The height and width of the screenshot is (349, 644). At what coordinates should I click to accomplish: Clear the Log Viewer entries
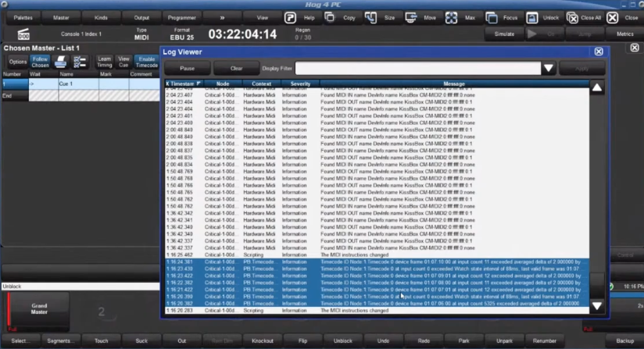(236, 69)
